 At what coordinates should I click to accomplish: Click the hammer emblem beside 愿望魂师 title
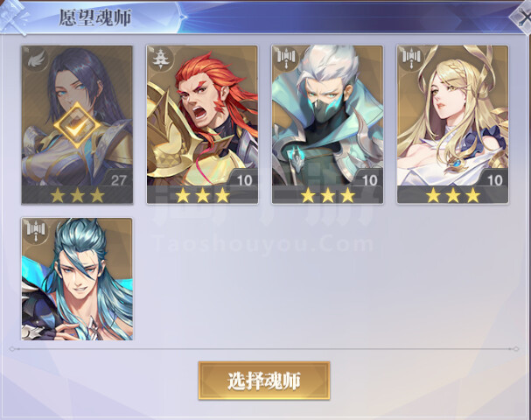click(x=14, y=17)
